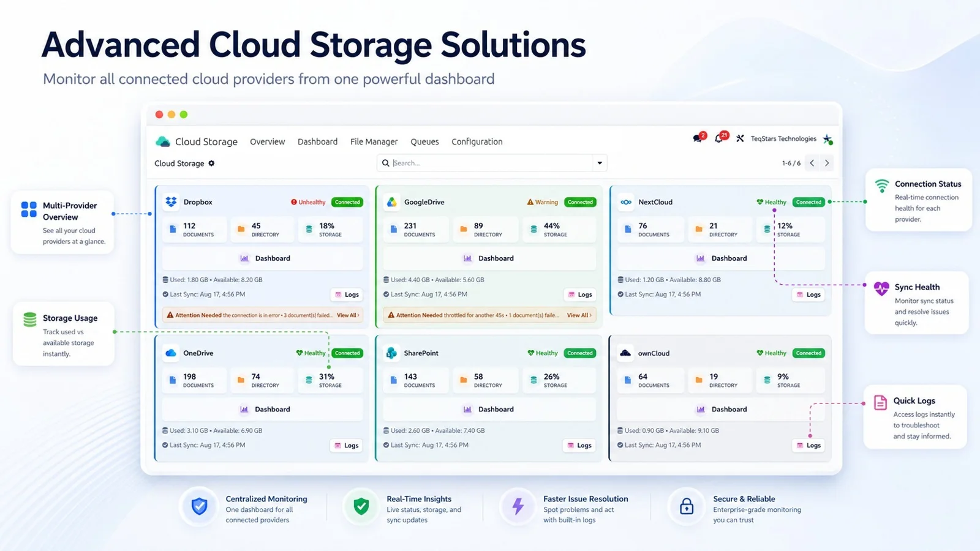Click OneDrive Logs button
This screenshot has width=980, height=551.
(x=346, y=445)
